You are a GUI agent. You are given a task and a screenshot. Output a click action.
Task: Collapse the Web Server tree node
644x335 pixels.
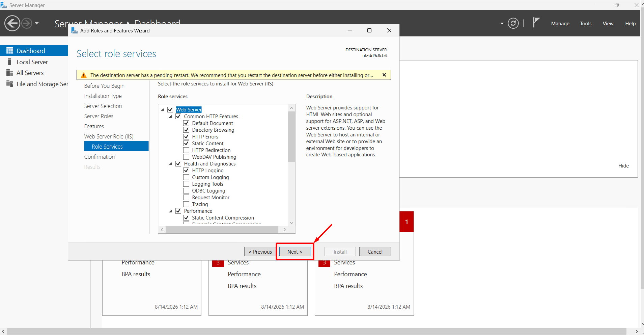163,110
